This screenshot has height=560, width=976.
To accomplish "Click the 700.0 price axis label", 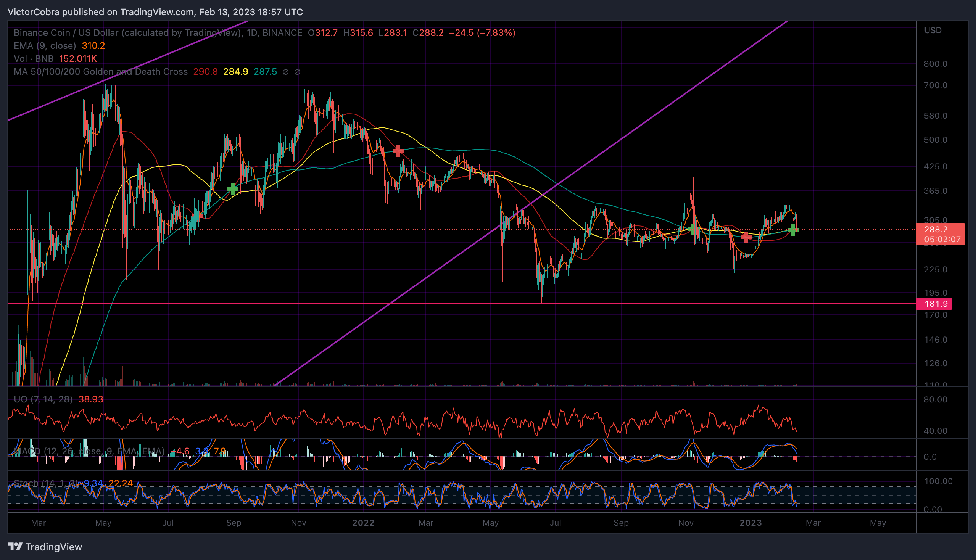I will coord(936,85).
